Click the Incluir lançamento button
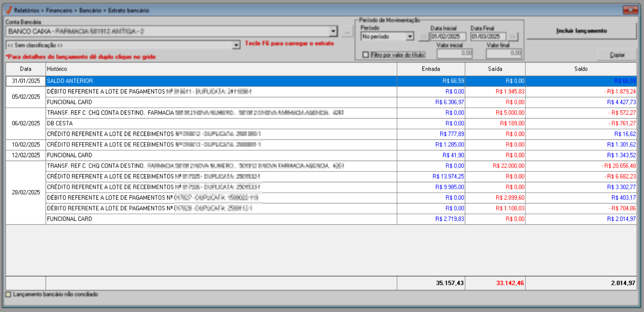 581,31
